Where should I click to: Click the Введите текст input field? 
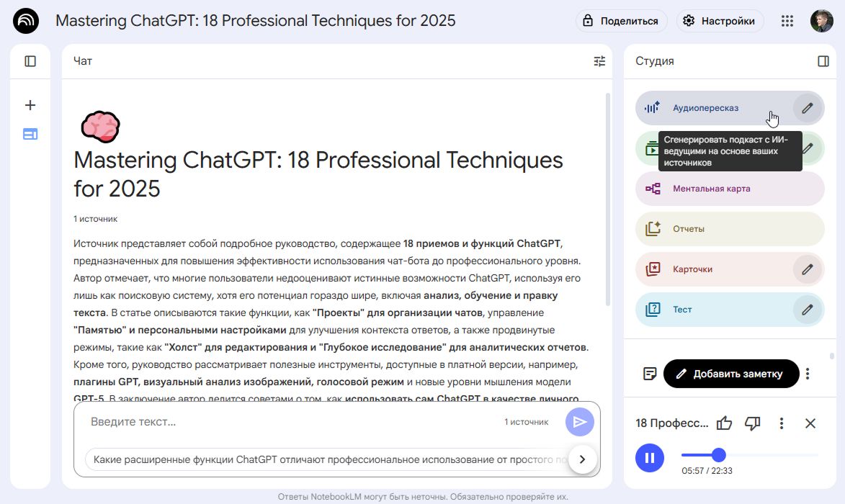pos(288,422)
